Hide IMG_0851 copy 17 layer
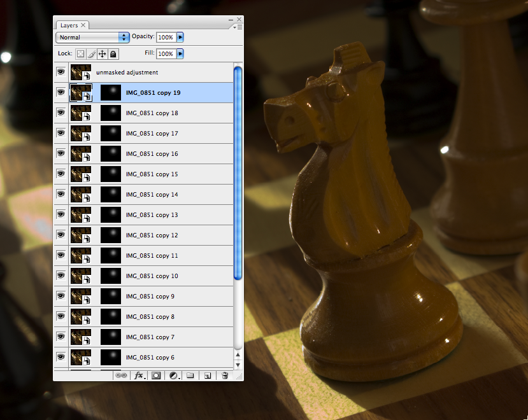This screenshot has width=528, height=420. 61,133
